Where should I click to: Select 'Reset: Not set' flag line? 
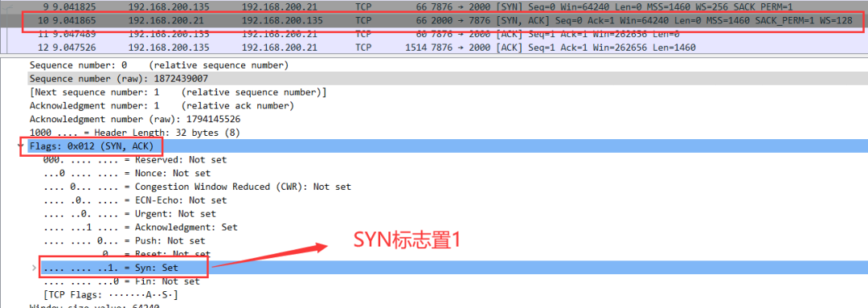point(127,253)
